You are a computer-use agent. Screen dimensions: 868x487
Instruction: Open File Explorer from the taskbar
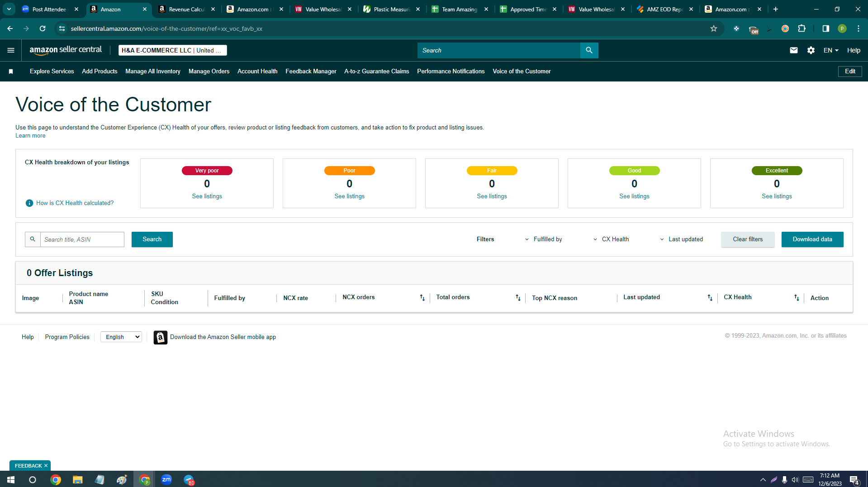[x=78, y=480]
